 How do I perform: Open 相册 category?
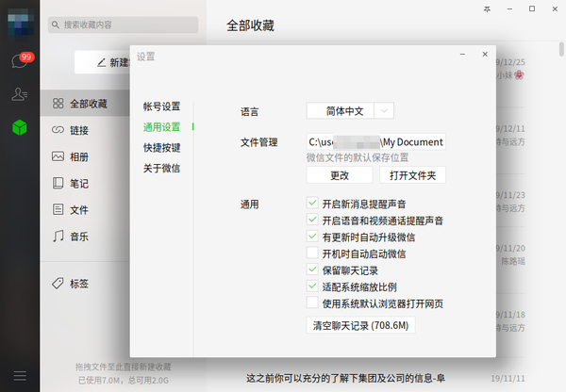(85, 156)
